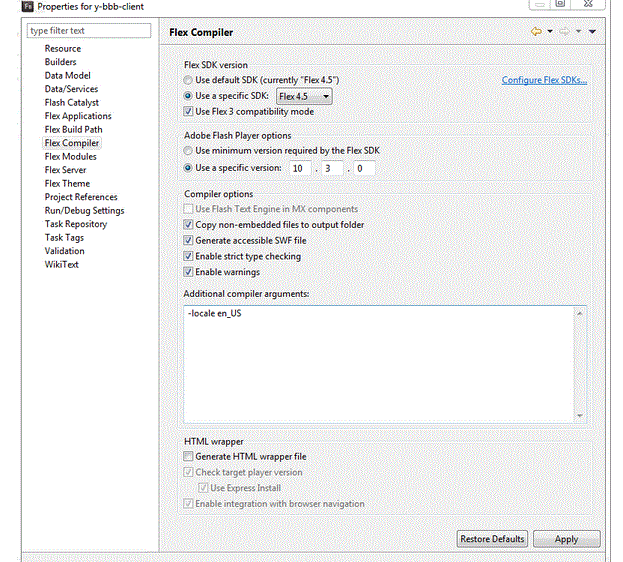Select Flex Build Path in the tree
This screenshot has width=623, height=562.
point(73,129)
